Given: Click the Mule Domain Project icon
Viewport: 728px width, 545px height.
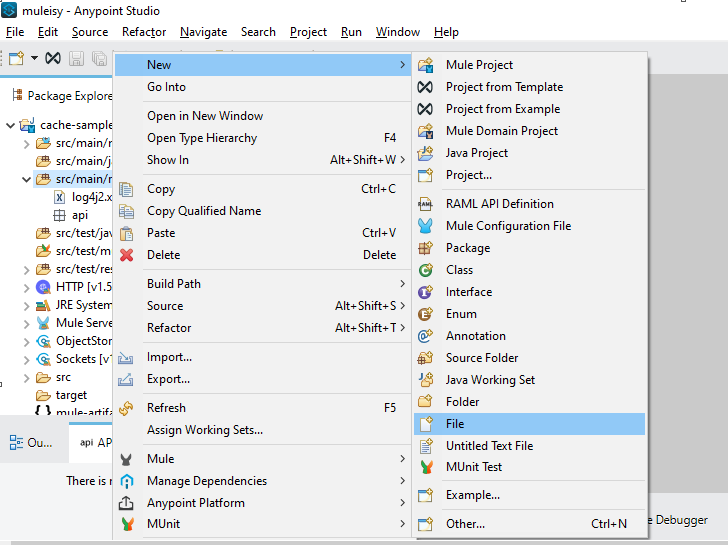Looking at the screenshot, I should click(x=425, y=131).
